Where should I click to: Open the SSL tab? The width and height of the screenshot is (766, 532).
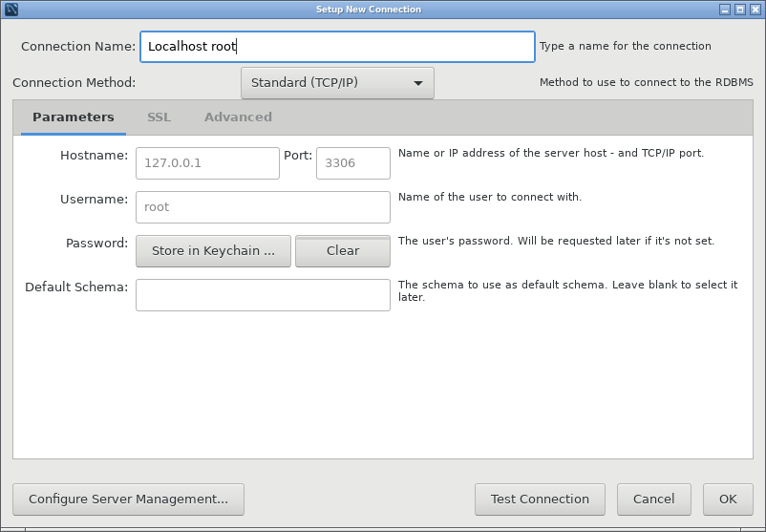point(160,117)
